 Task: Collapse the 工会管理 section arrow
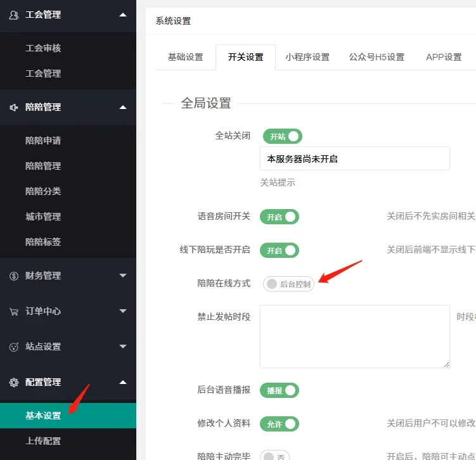coord(123,15)
